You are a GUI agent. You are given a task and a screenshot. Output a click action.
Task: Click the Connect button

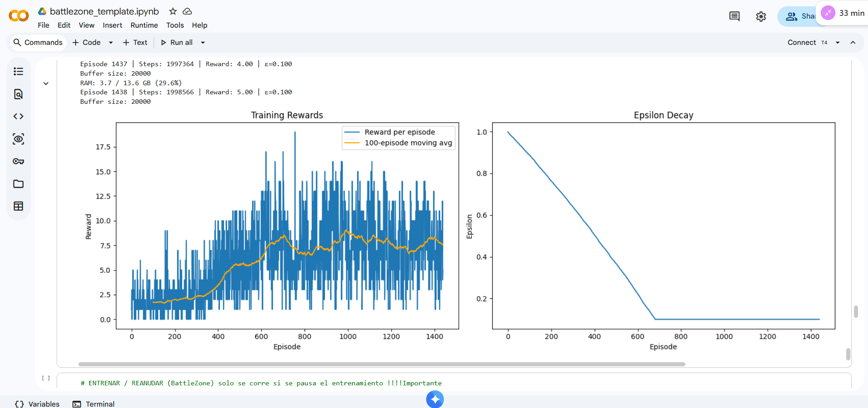[x=801, y=43]
